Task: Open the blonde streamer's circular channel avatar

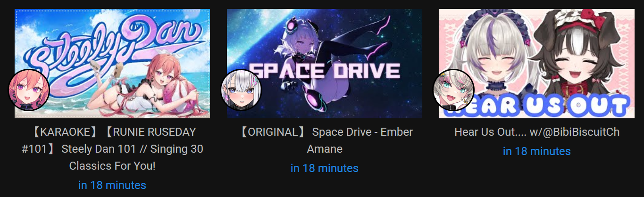Action: pos(453,90)
